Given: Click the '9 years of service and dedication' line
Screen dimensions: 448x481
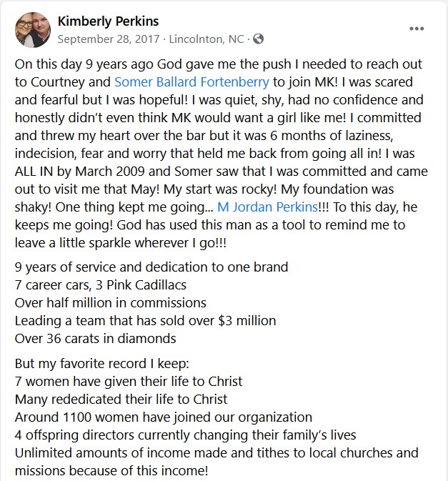Looking at the screenshot, I should pos(151,267).
